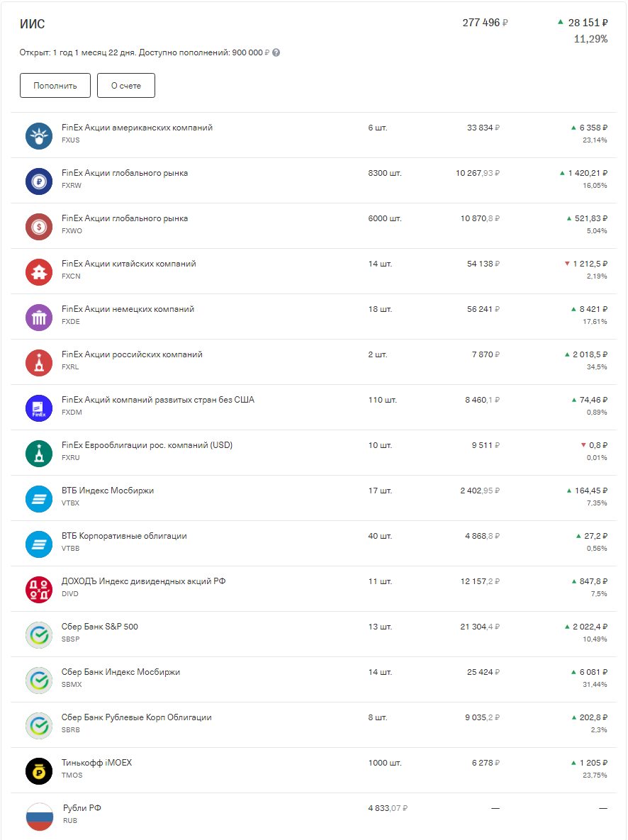Click FXRL return 34,5%
This screenshot has height=840, width=628.
(597, 367)
